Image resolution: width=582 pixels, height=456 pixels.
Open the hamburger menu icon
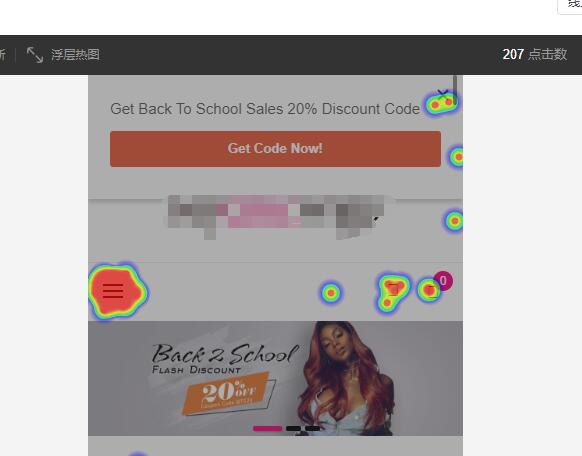113,291
